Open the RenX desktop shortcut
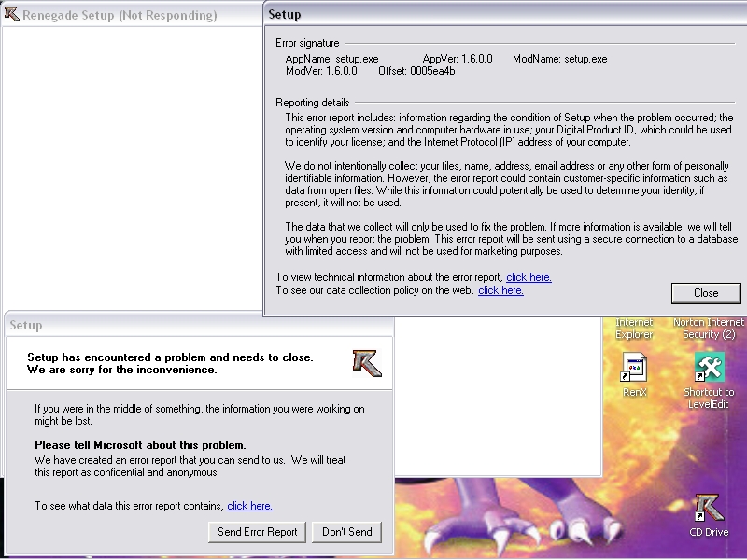Image resolution: width=747 pixels, height=560 pixels. tap(635, 370)
